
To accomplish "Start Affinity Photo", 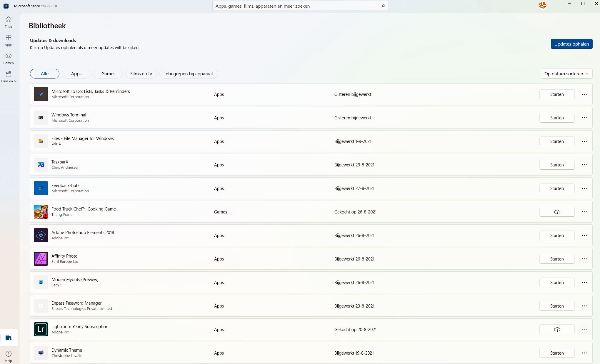I will [557, 259].
